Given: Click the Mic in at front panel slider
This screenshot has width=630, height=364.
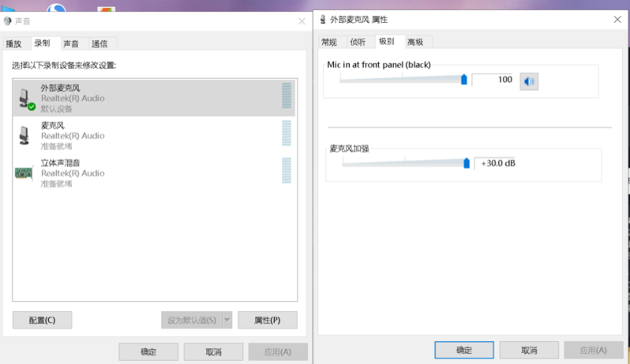Looking at the screenshot, I should point(403,79).
